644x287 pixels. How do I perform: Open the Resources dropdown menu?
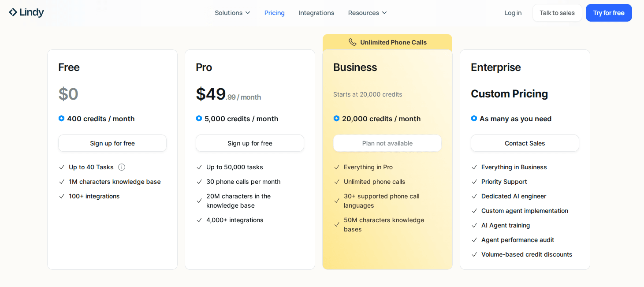pyautogui.click(x=367, y=13)
